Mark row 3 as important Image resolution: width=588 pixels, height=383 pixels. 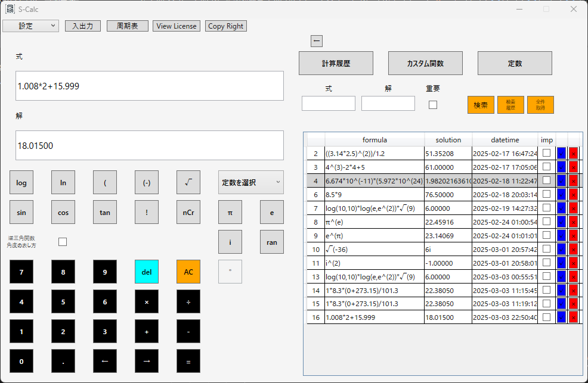coord(547,166)
